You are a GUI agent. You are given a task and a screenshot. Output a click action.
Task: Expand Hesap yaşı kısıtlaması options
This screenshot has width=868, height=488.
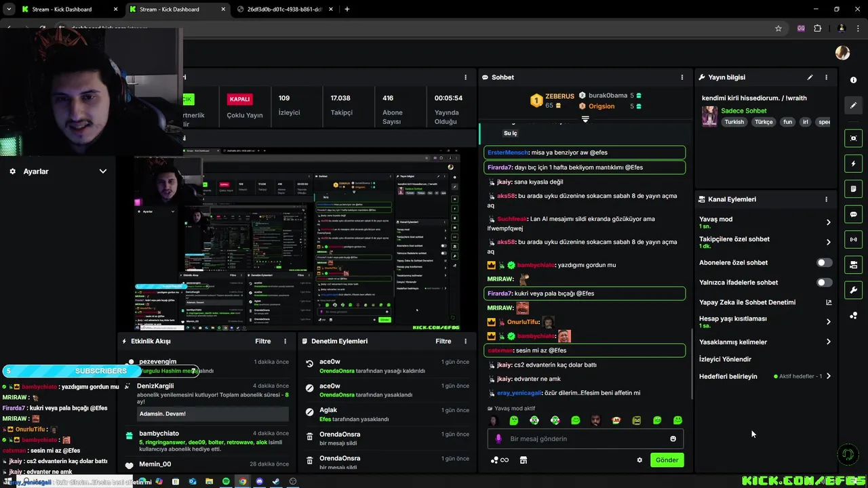coord(828,322)
